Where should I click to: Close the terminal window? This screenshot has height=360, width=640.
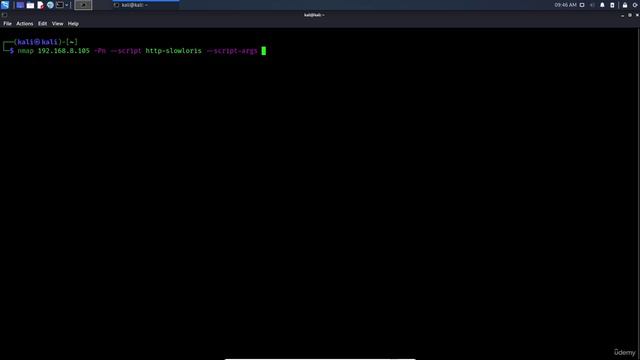[637, 15]
